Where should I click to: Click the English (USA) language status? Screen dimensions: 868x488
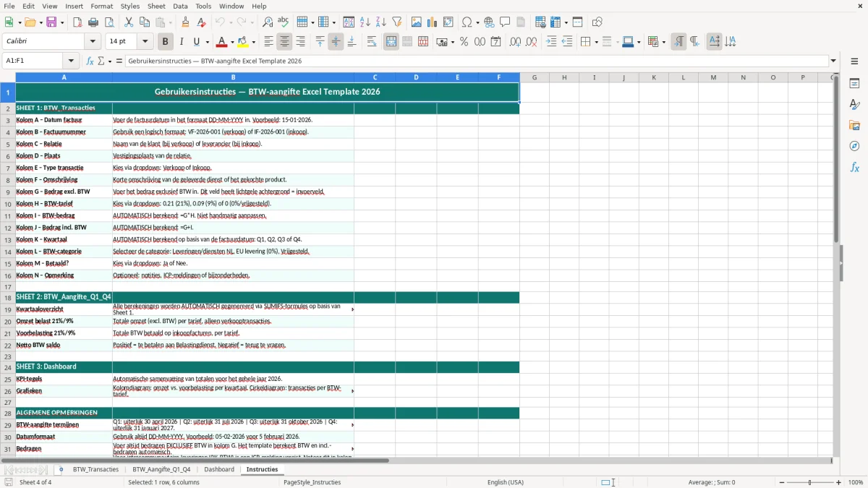[506, 482]
